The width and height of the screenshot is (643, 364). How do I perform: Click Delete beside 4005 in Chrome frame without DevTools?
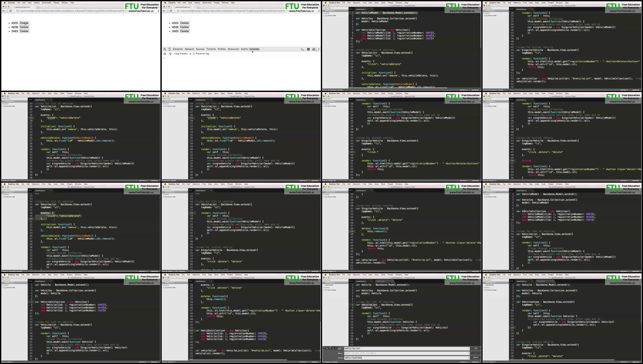(x=24, y=23)
